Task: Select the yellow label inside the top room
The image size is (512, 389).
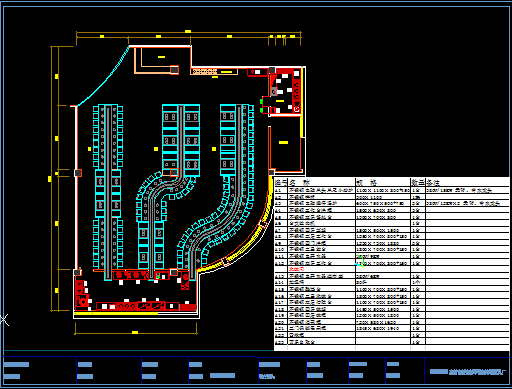Action: [161, 57]
